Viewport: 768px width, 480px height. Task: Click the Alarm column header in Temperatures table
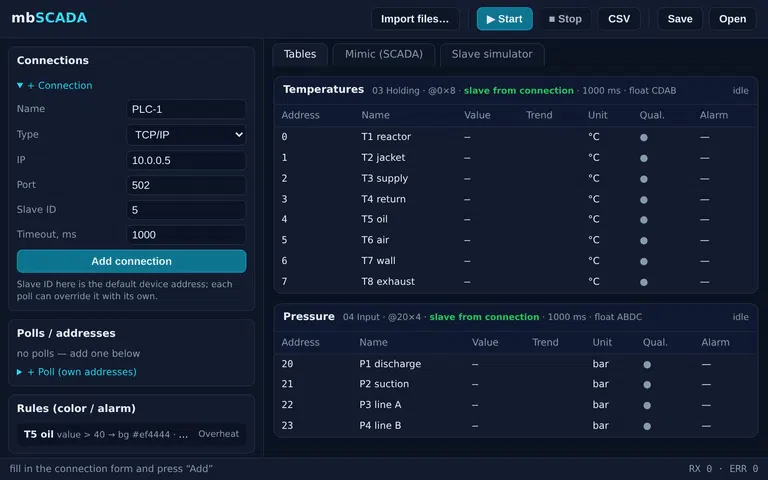click(714, 115)
